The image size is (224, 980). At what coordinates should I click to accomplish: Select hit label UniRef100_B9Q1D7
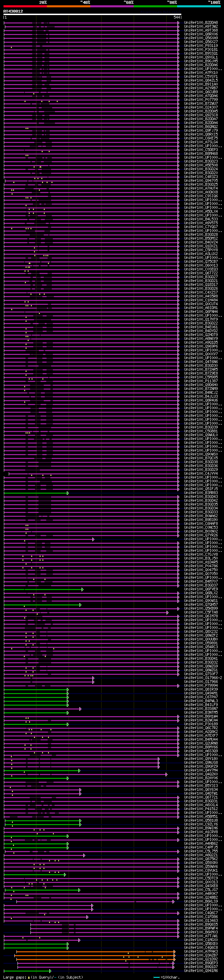tap(201, 967)
